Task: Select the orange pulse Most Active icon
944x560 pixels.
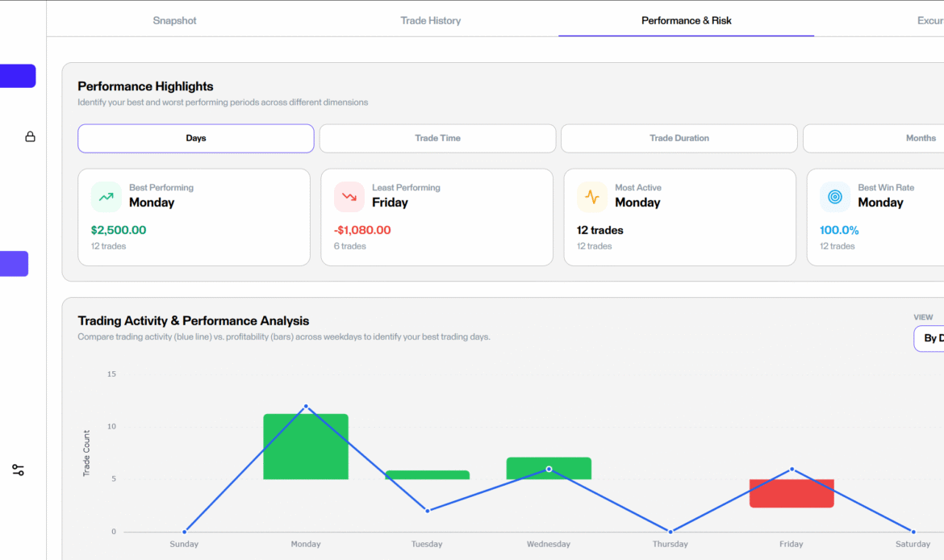Action: [592, 196]
